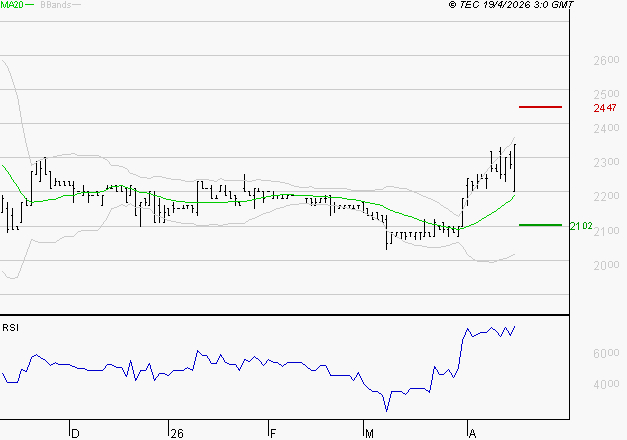Click the 26 year marker on time axis
The image size is (627, 440).
coord(177,433)
